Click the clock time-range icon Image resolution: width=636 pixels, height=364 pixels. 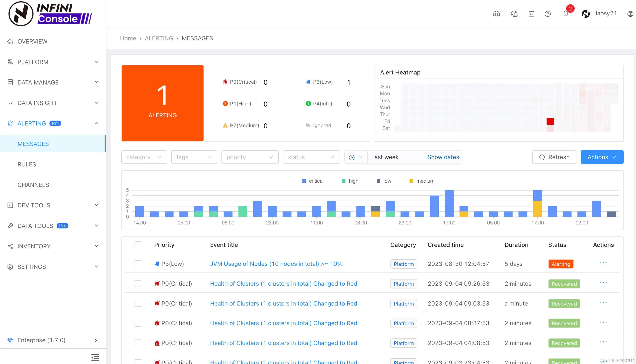[x=352, y=157]
